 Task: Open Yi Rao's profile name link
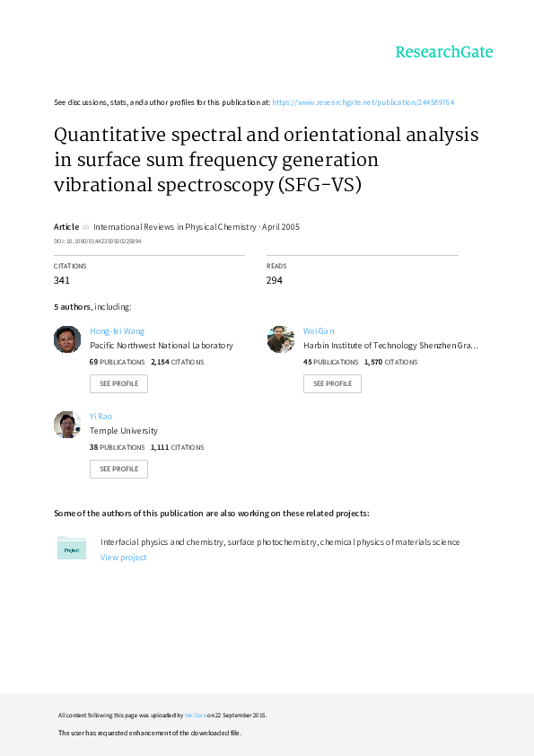tap(101, 416)
